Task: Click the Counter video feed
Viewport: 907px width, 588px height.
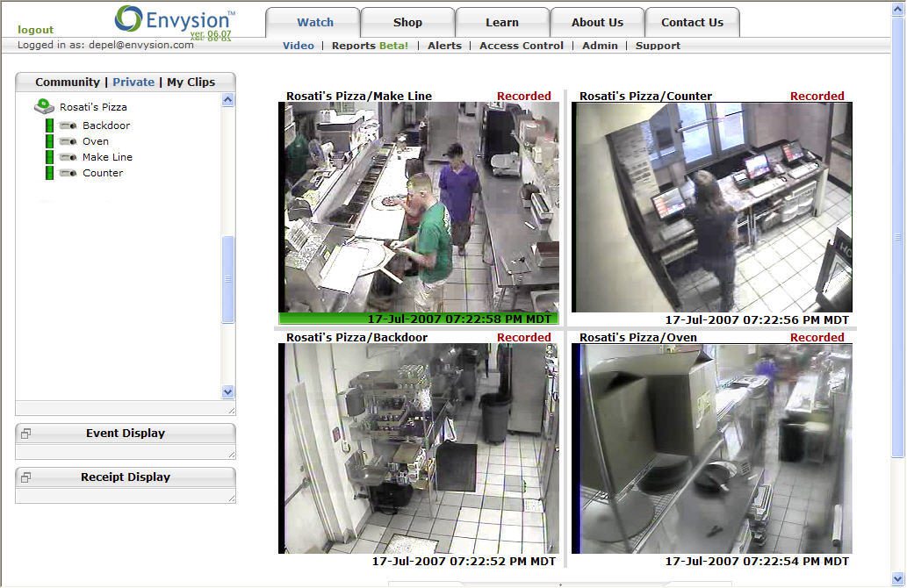Action: click(712, 208)
